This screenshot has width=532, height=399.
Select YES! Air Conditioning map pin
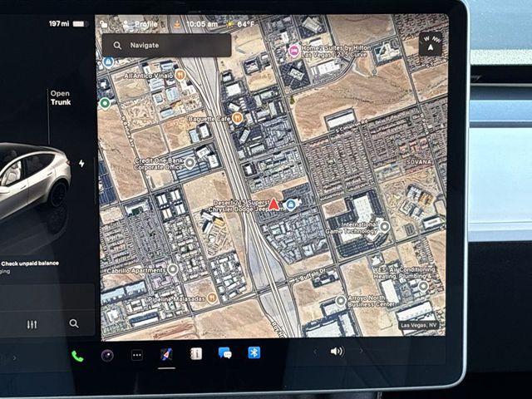pyautogui.click(x=423, y=286)
